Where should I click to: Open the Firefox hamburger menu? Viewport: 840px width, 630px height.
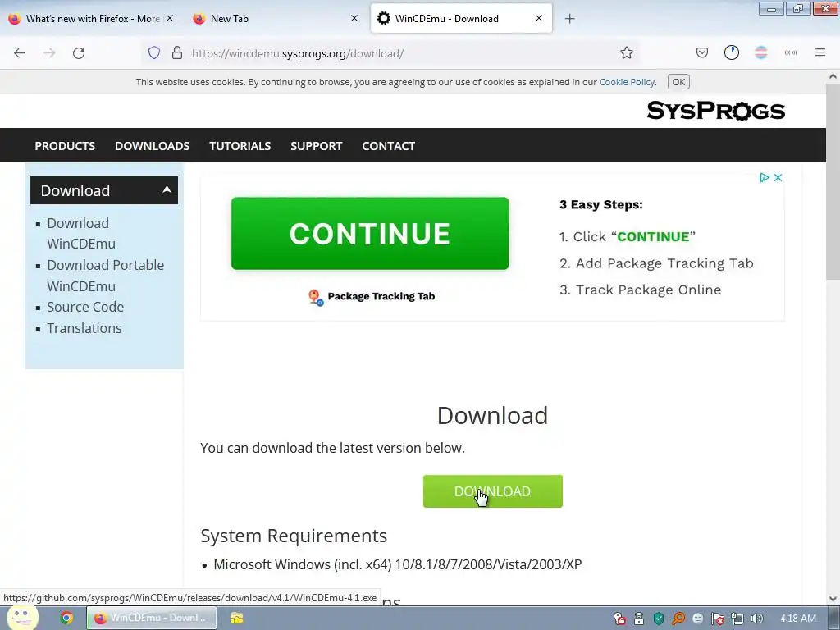[x=819, y=52]
